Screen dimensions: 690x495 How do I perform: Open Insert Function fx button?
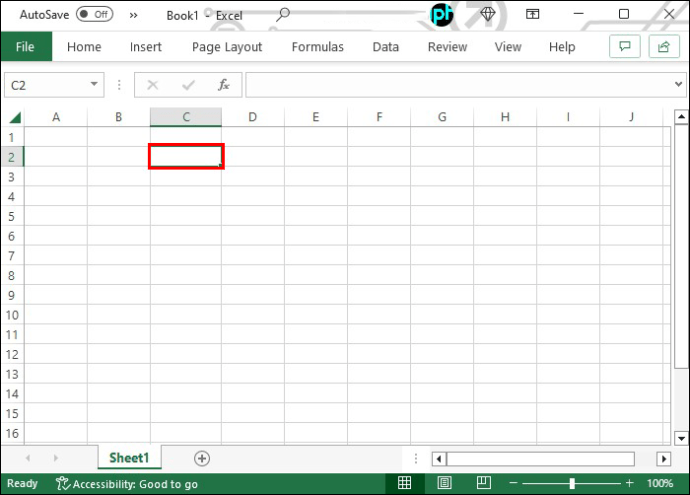tap(224, 84)
